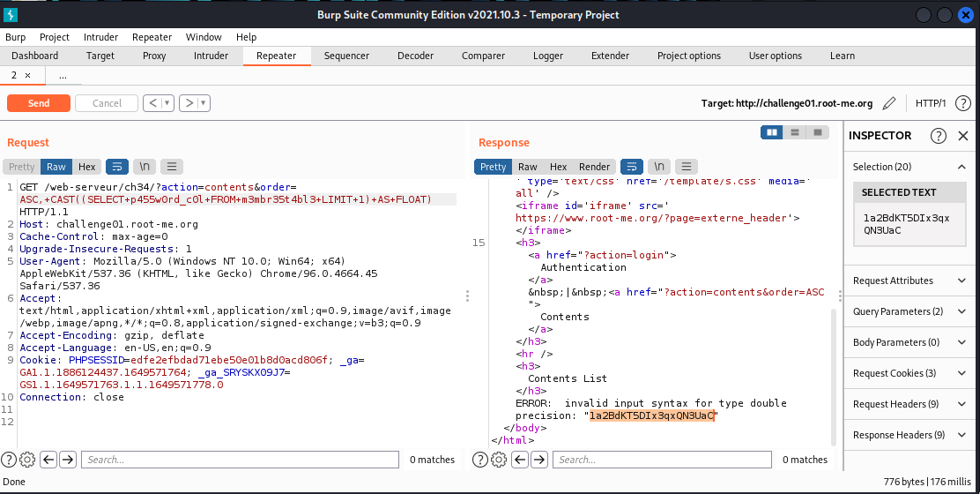Go forward in request history
Viewport: 980px width, 494px height.
[x=189, y=103]
